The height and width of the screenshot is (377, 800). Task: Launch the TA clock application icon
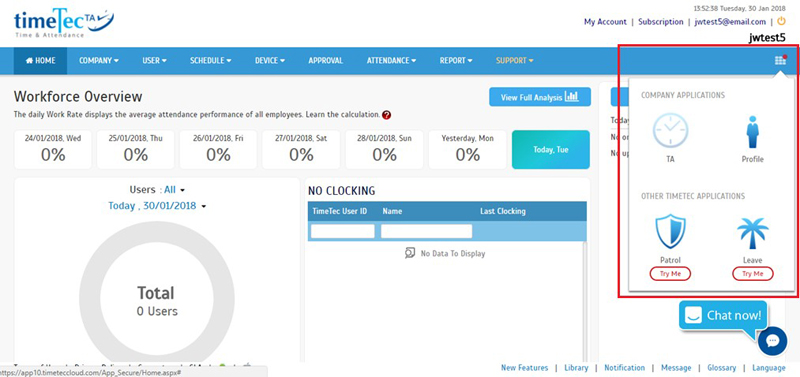670,131
